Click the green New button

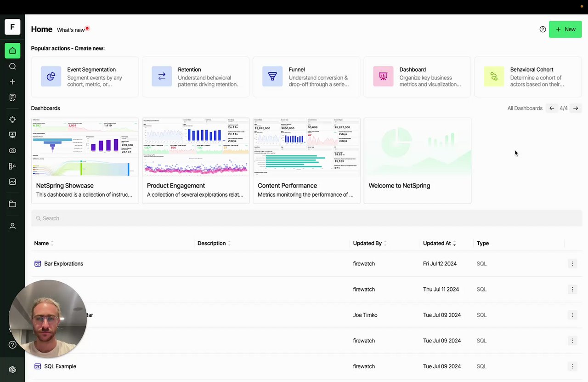pyautogui.click(x=565, y=29)
